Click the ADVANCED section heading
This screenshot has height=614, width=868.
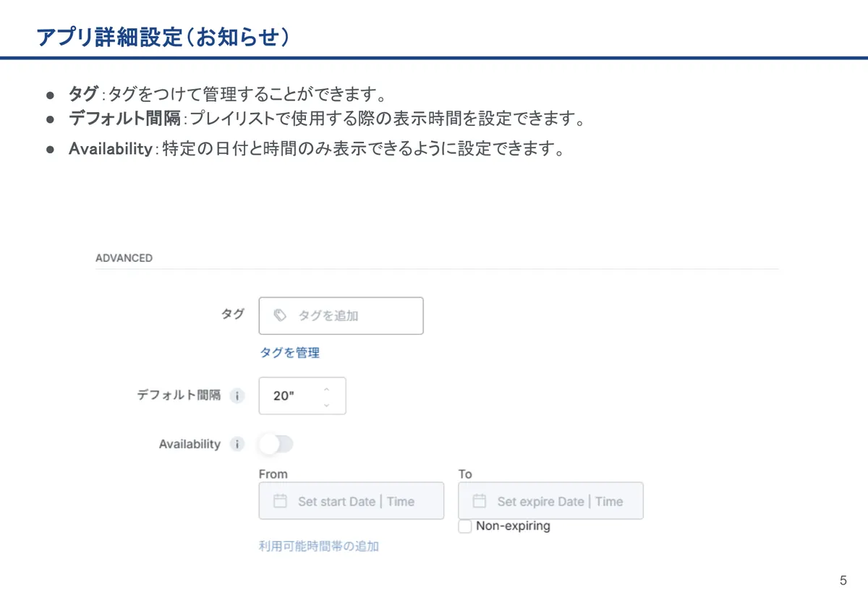(124, 258)
